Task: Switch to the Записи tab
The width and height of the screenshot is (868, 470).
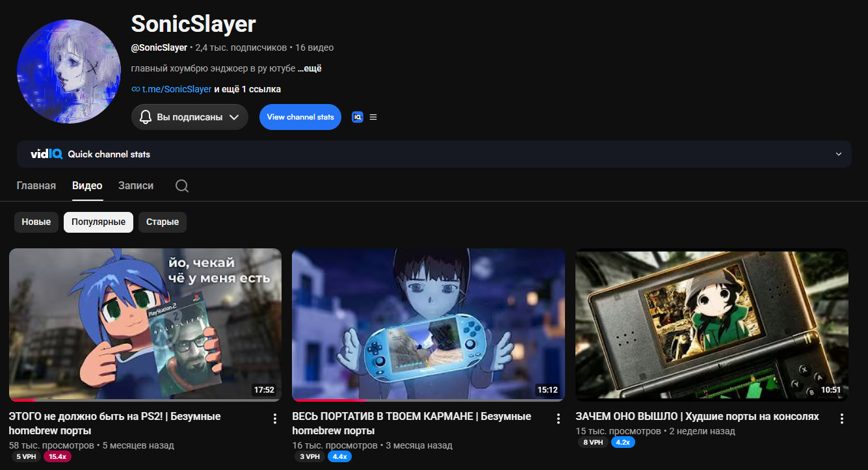Action: (136, 185)
